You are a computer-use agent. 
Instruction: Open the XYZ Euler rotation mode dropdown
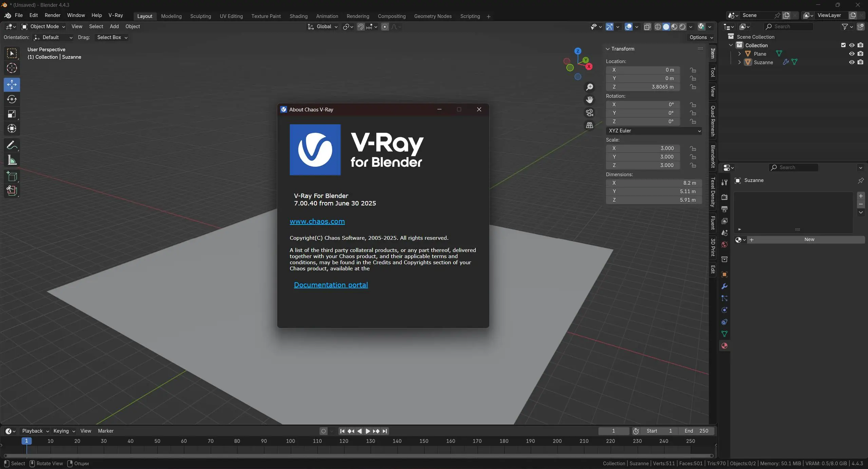[x=654, y=131]
